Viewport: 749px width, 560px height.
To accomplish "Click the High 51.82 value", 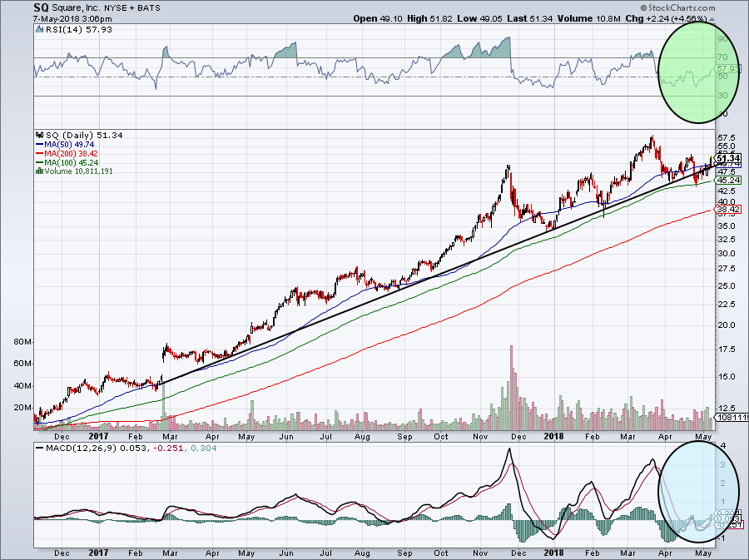I will click(x=429, y=18).
